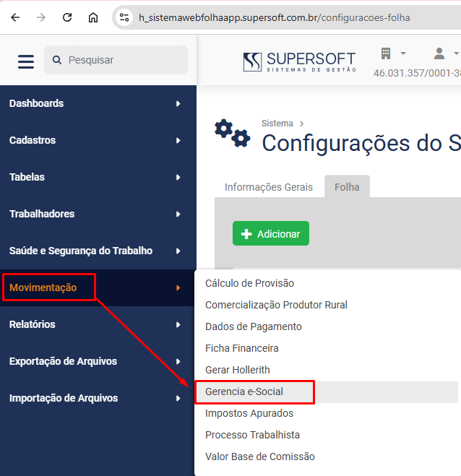
Task: Focus the Pesquisar search field
Action: pos(116,60)
